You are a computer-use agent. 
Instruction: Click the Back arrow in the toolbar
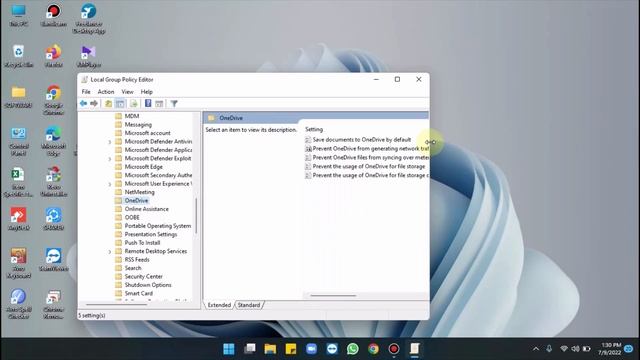84,104
